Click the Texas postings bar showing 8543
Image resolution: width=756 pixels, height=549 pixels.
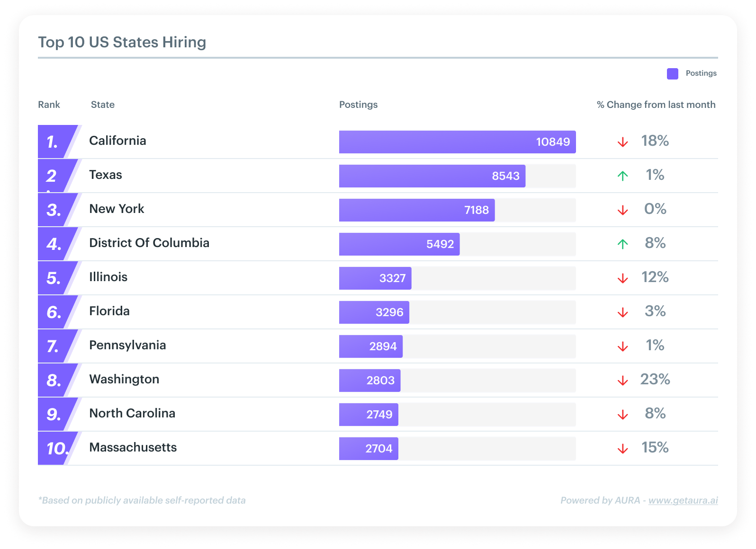pyautogui.click(x=432, y=176)
